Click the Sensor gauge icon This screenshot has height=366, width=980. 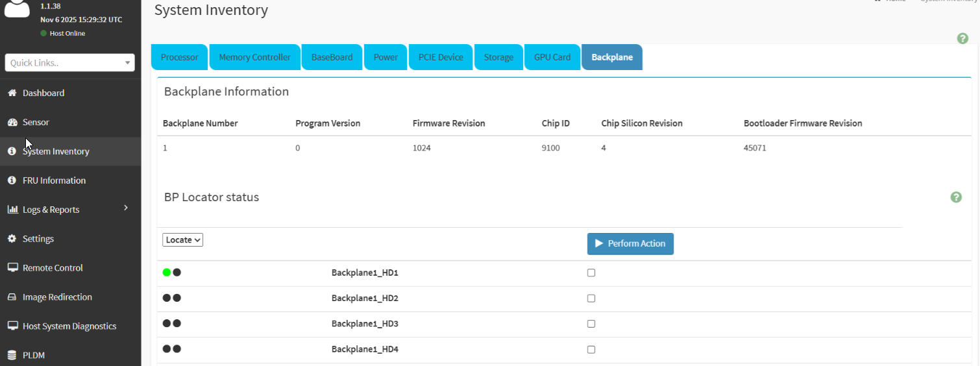click(12, 122)
